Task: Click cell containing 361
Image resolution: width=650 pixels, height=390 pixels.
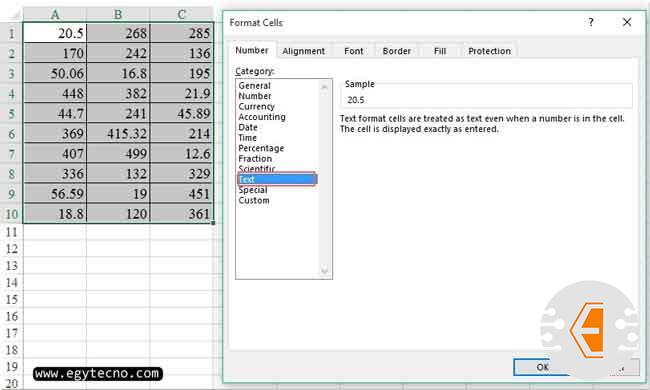Action: 182,214
